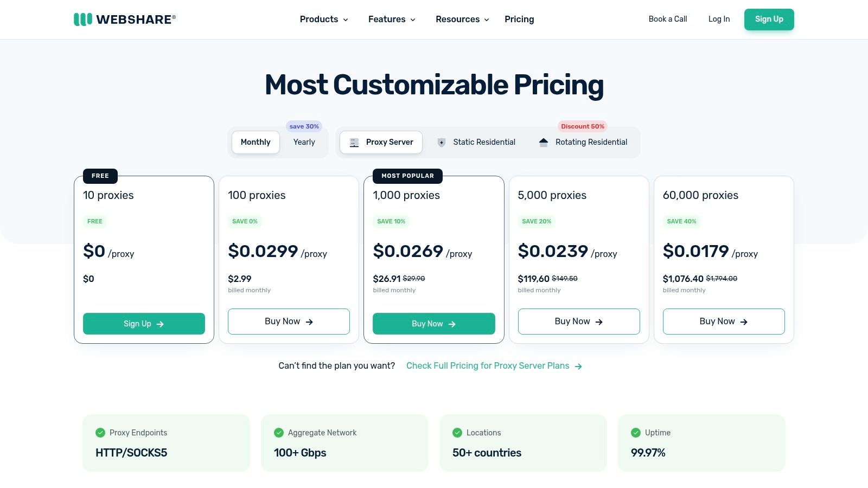The height and width of the screenshot is (488, 868).
Task: Click the Book a Call link
Action: point(668,19)
